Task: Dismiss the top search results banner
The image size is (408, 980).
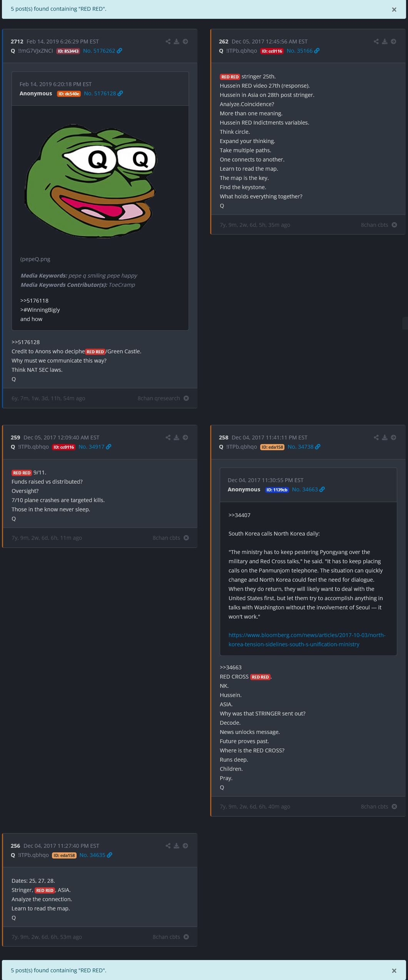Action: (394, 10)
